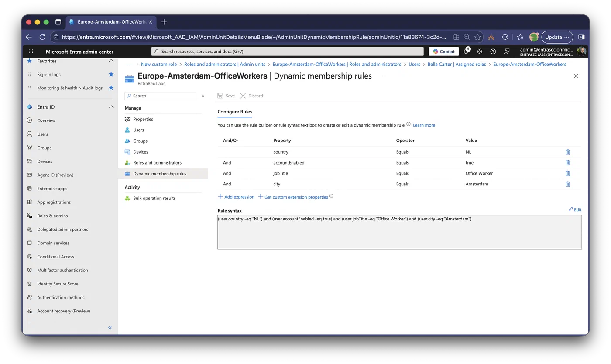The width and height of the screenshot is (611, 364).
Task: Open the Copilot button
Action: click(x=444, y=52)
